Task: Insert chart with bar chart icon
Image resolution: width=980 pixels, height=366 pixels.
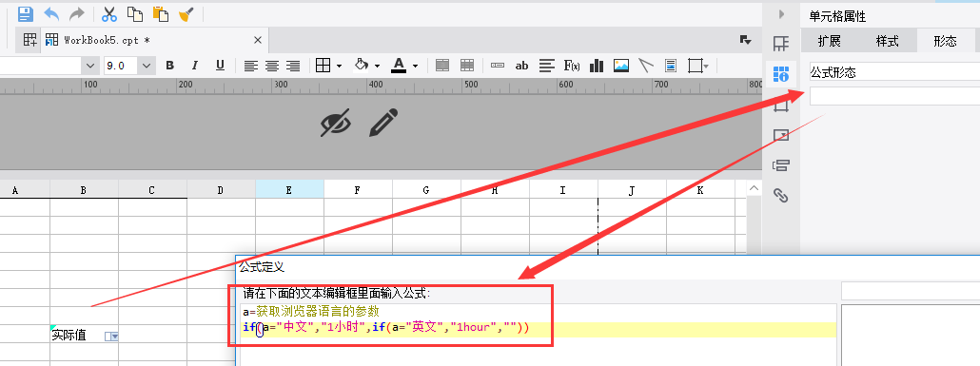Action: 597,66
